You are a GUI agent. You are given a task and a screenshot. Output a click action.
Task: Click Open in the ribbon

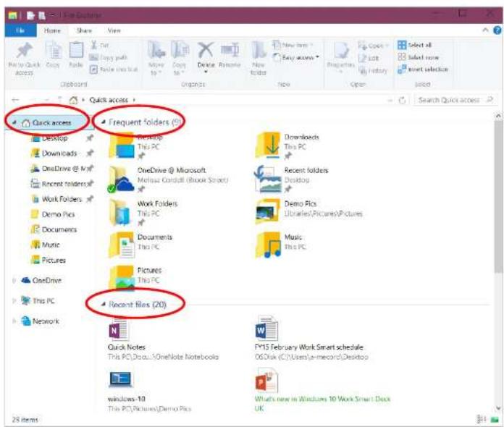pos(374,46)
